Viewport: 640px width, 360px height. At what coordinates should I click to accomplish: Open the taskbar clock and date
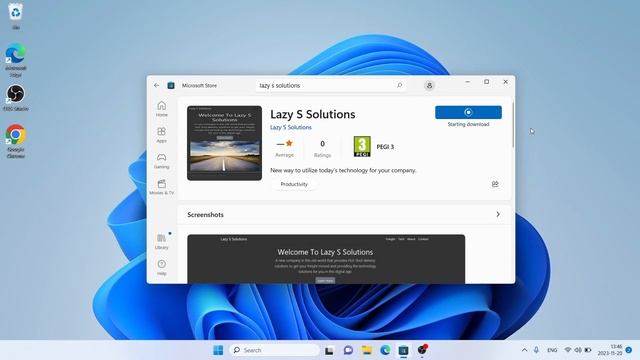coord(610,350)
